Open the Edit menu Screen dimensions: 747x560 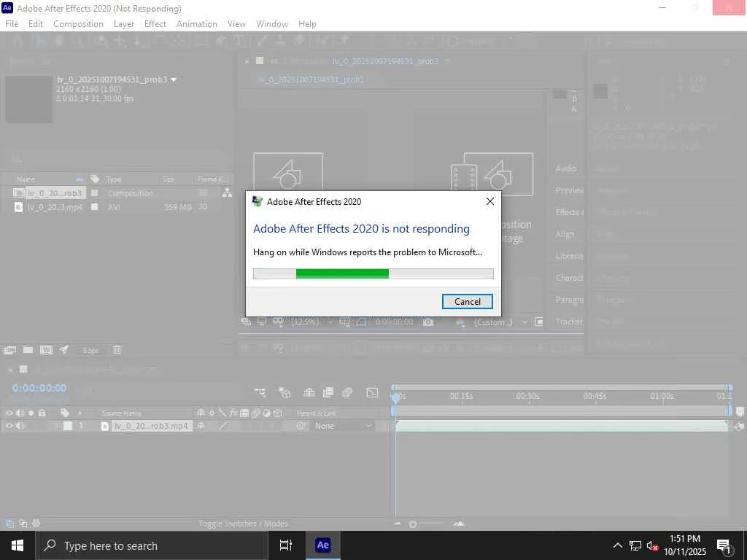pyautogui.click(x=36, y=24)
